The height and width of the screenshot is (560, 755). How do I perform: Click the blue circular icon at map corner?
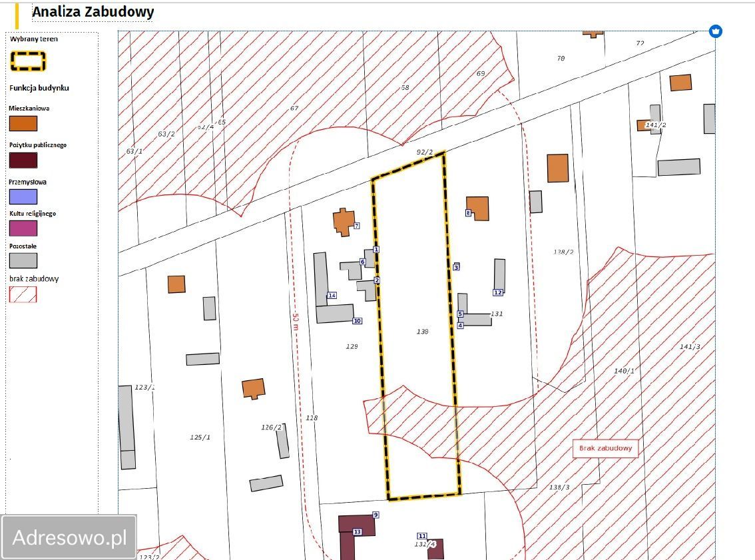pos(716,31)
